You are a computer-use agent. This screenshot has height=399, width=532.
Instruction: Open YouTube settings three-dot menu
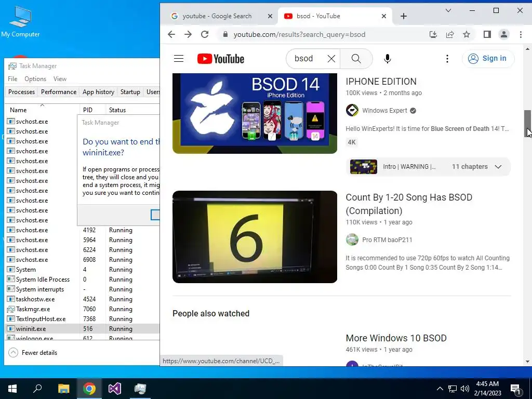(447, 59)
